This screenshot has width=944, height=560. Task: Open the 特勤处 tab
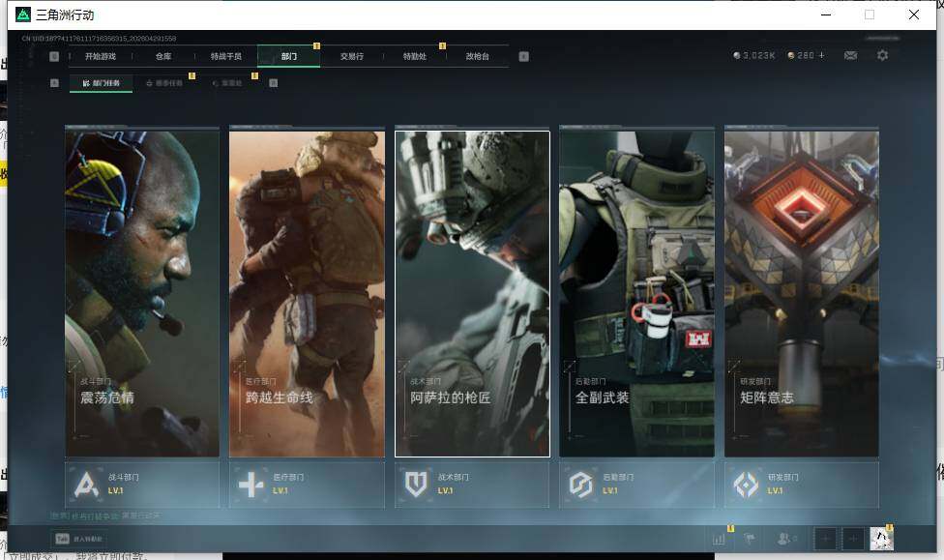tap(414, 56)
